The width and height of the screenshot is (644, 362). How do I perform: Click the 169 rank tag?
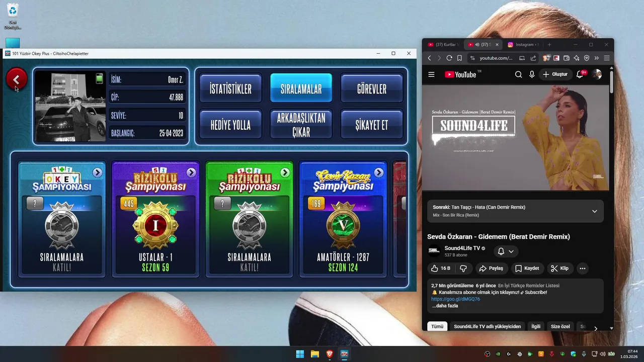[316, 203]
